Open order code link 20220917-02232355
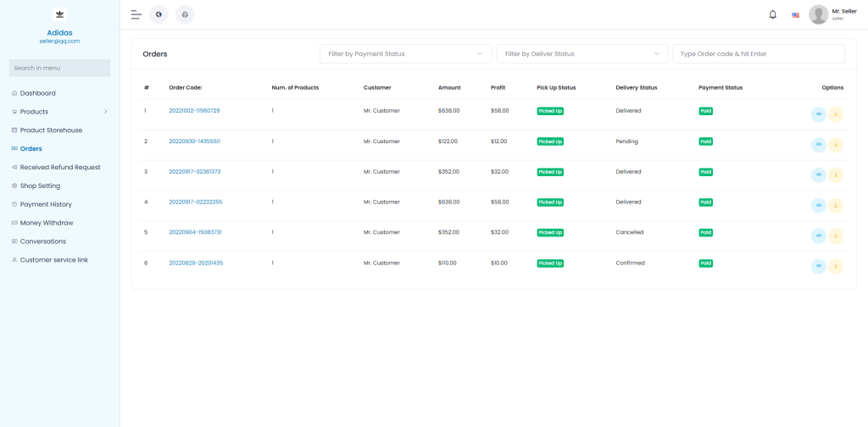 click(x=195, y=202)
